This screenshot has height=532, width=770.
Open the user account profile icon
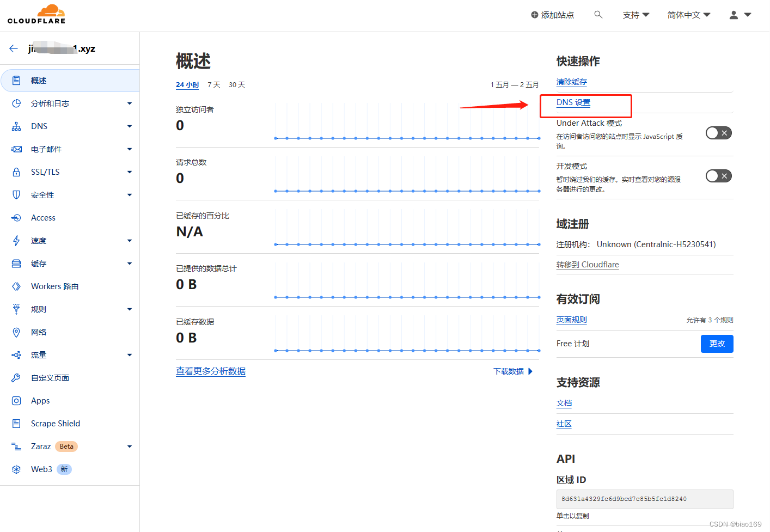pyautogui.click(x=734, y=15)
